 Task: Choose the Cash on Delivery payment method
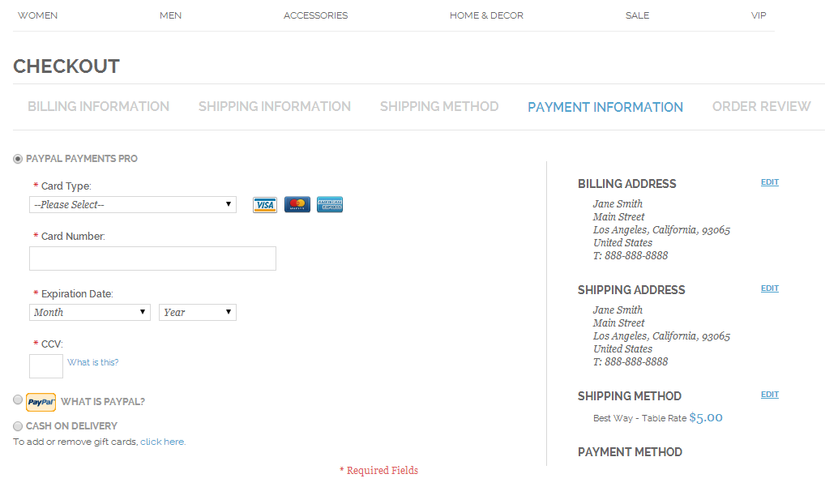click(x=17, y=425)
